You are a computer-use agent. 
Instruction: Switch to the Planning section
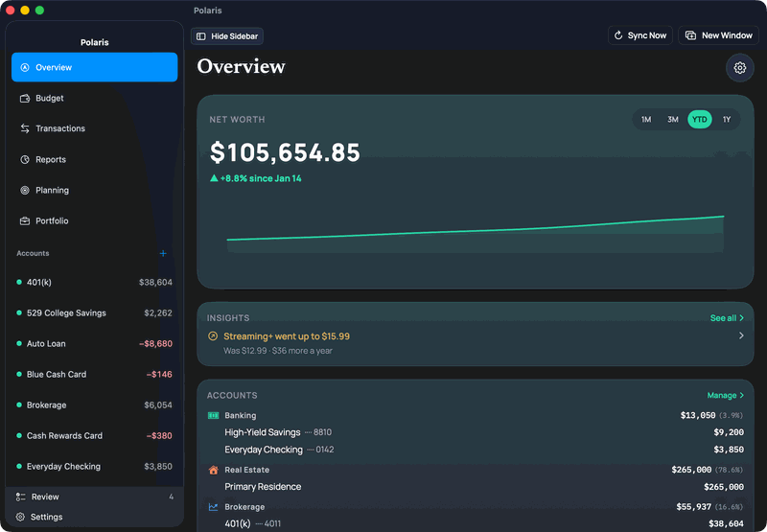[94, 190]
